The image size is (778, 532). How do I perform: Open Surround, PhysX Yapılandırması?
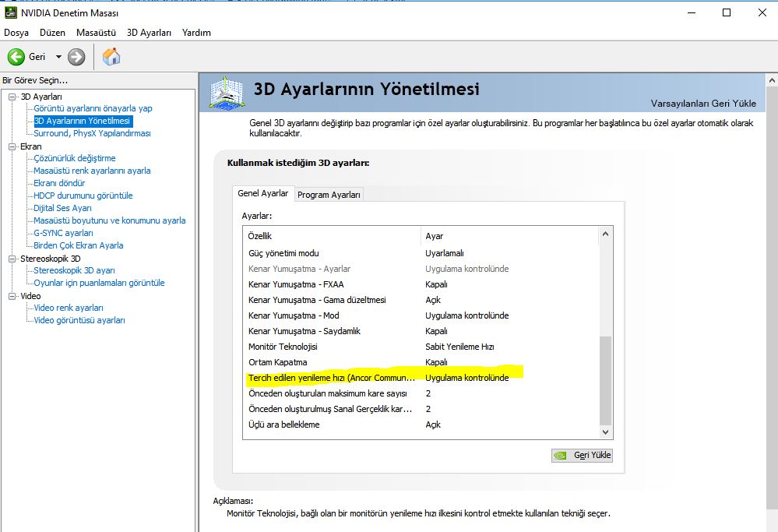click(93, 133)
